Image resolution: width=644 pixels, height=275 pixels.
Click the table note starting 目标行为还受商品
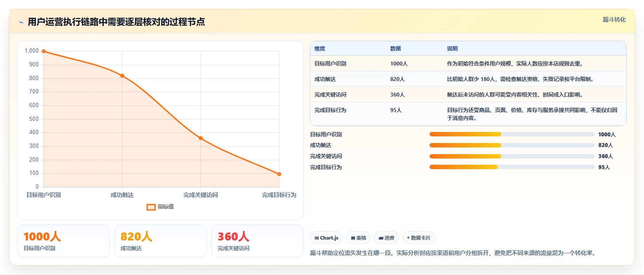click(532, 114)
